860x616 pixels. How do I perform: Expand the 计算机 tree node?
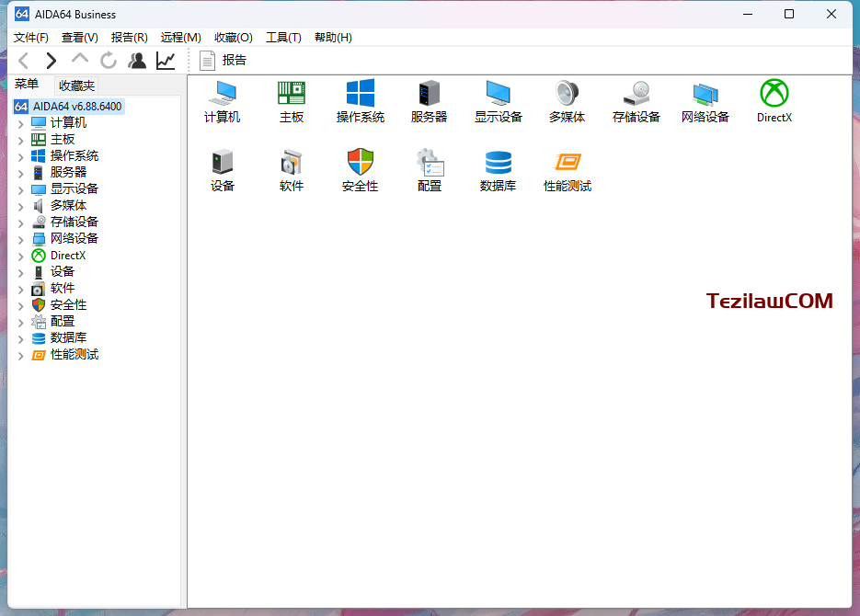21,124
